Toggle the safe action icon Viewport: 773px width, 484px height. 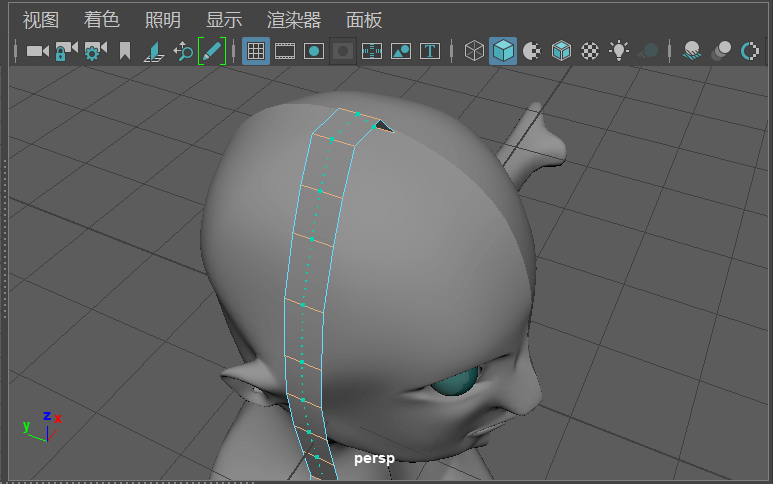[x=401, y=51]
